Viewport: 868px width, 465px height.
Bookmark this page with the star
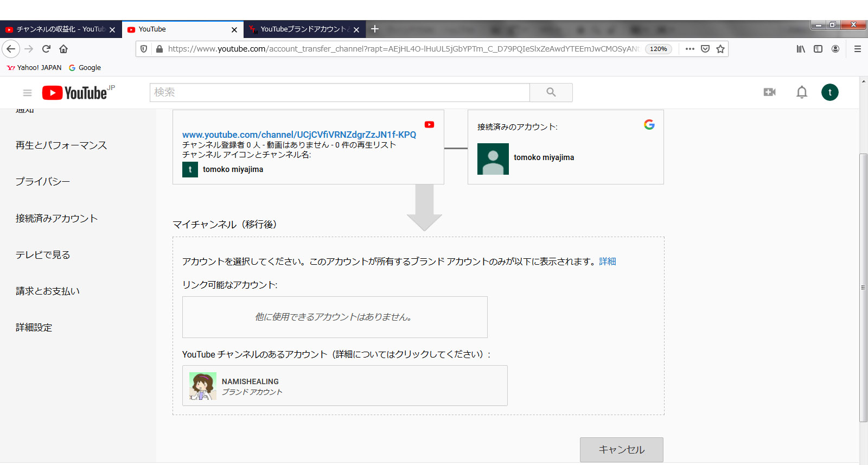click(720, 49)
